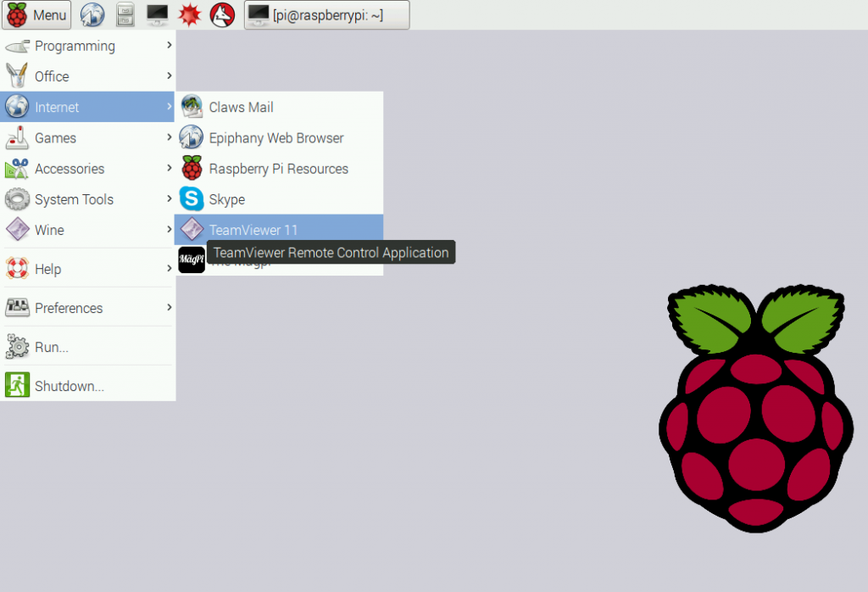Click the black MagPi icon in submenu
The width and height of the screenshot is (868, 592).
[x=192, y=260]
